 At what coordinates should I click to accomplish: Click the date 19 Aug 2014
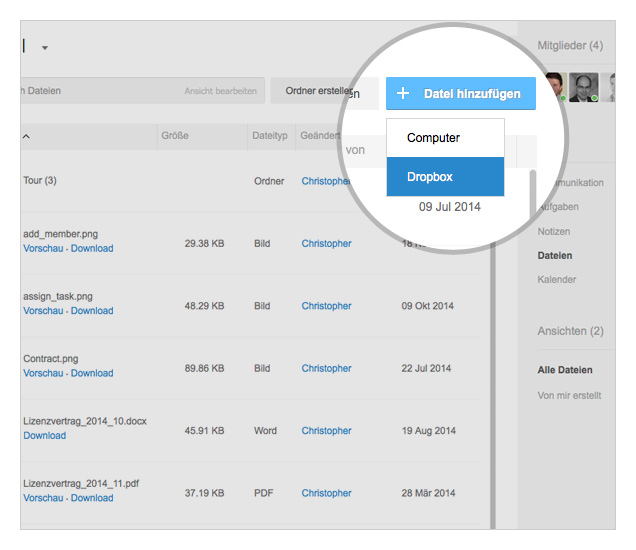428,431
